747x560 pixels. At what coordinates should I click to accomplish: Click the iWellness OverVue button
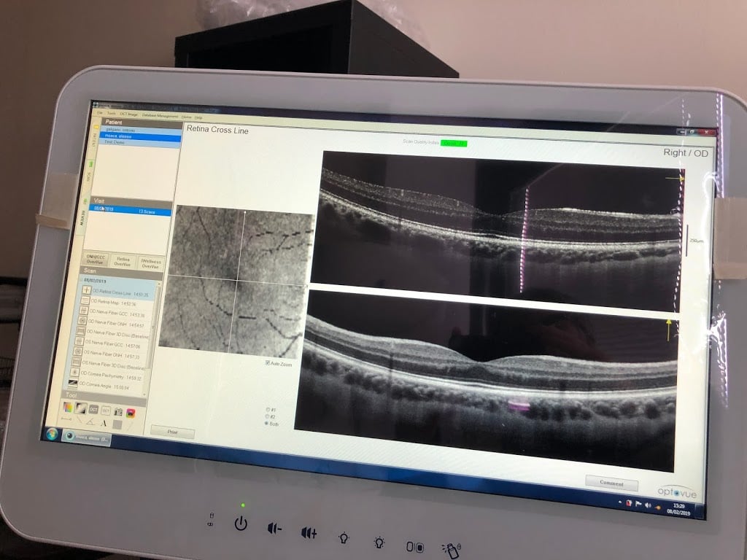click(150, 263)
